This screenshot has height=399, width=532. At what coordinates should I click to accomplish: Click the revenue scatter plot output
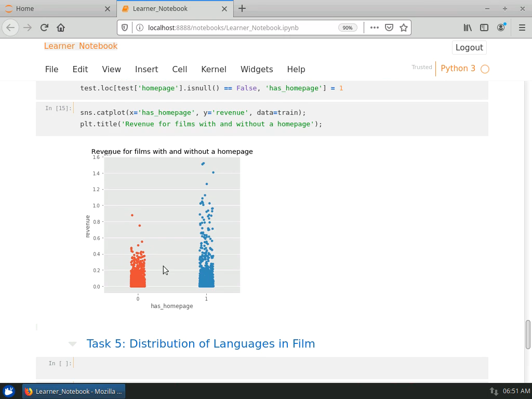pyautogui.click(x=171, y=224)
